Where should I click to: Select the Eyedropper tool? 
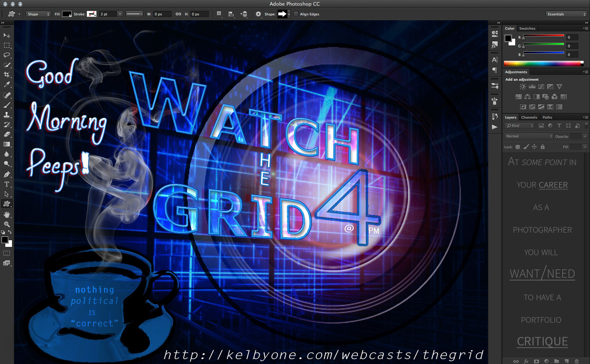click(x=7, y=85)
